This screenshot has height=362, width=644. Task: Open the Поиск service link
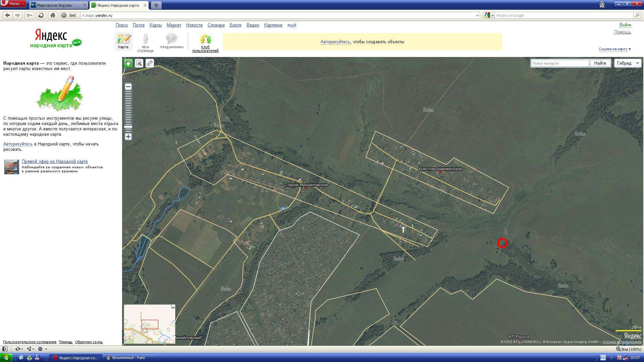(x=122, y=25)
